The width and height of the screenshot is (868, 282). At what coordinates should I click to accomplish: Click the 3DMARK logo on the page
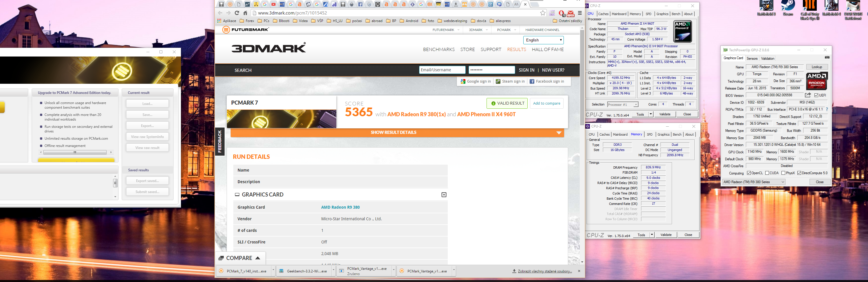[x=269, y=48]
